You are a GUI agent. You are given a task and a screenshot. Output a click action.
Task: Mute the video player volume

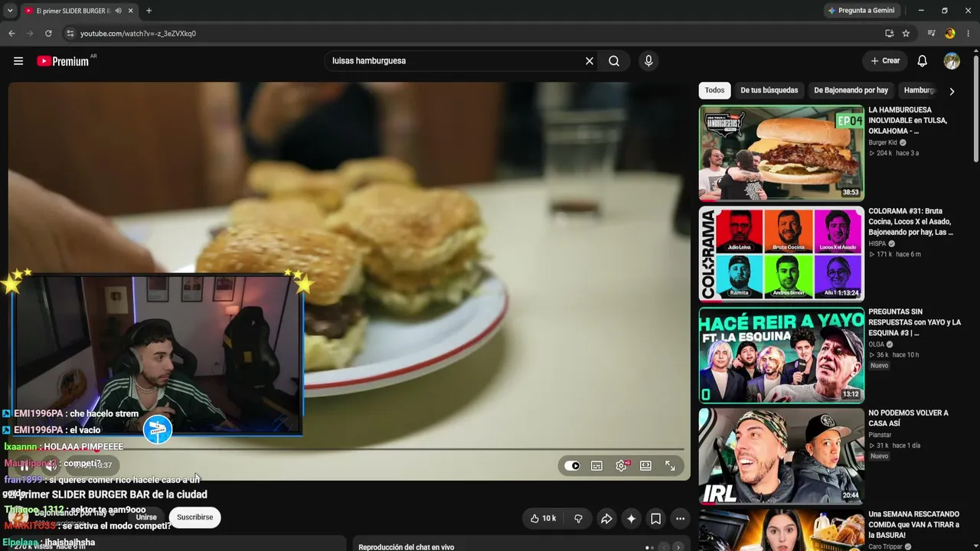pos(51,465)
